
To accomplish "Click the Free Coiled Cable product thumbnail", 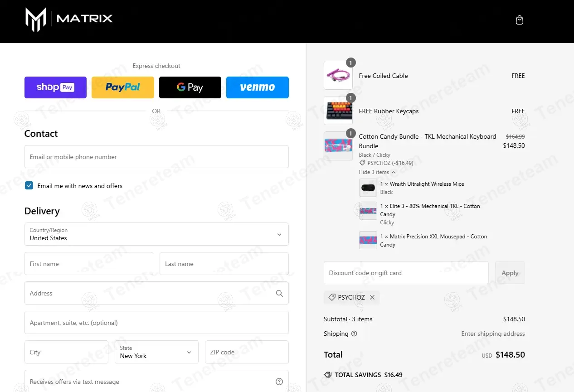I will pyautogui.click(x=338, y=75).
